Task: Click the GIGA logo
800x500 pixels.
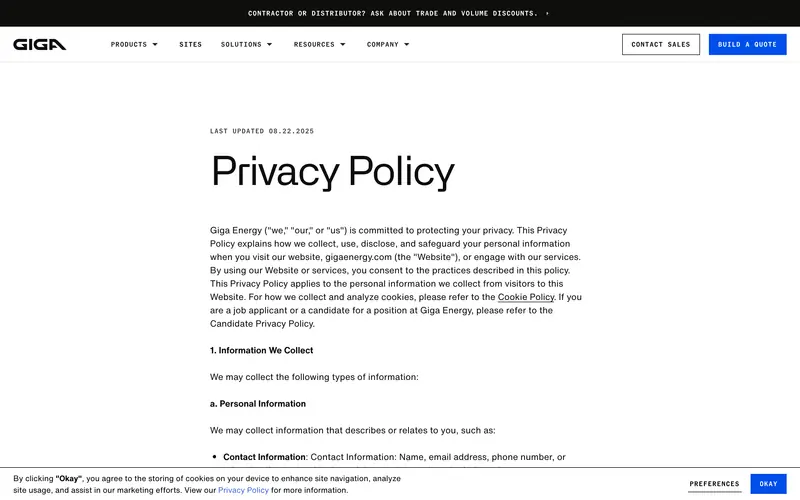Action: 40,44
